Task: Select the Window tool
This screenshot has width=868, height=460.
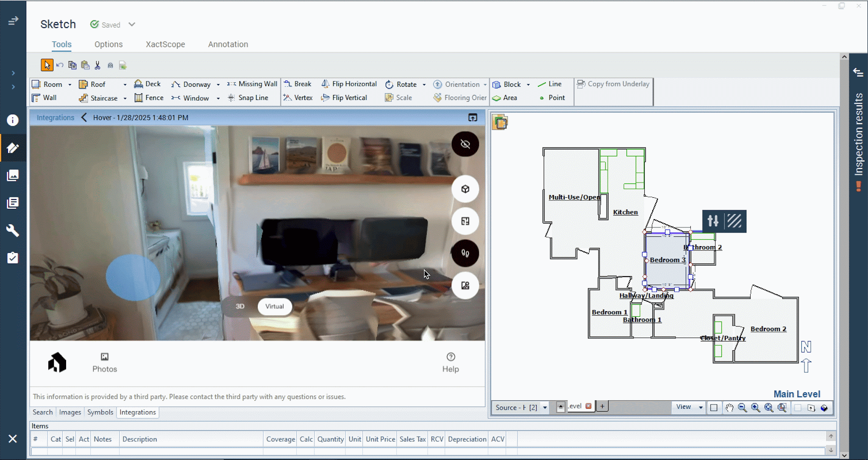Action: click(x=190, y=98)
